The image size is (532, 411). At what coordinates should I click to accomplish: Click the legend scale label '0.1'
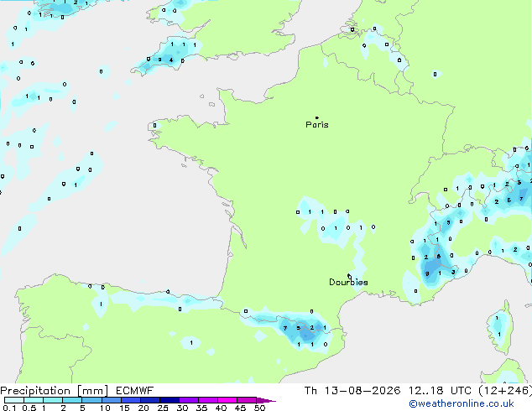pyautogui.click(x=9, y=408)
